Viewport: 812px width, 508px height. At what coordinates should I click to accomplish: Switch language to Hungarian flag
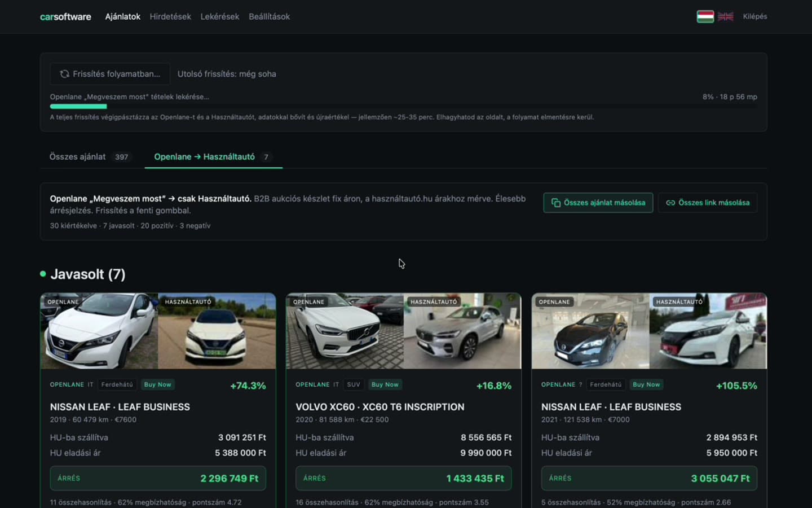(x=705, y=16)
